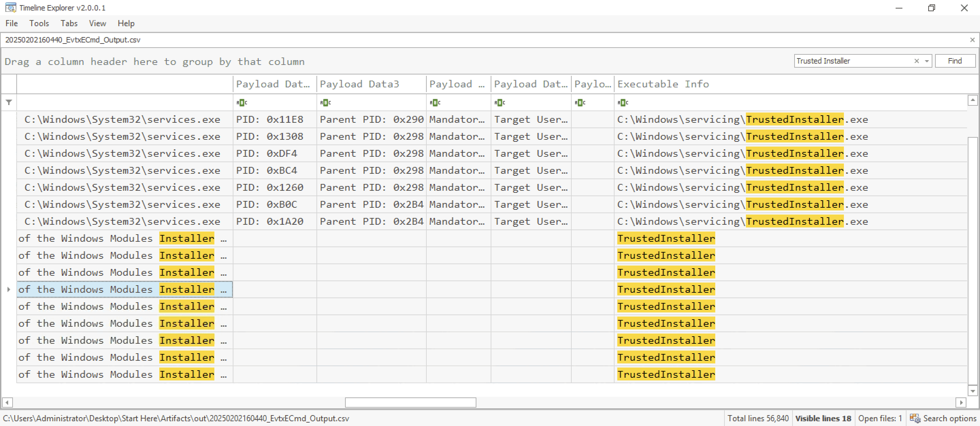Select the services.exe cell in PID 0xDF4 row

pos(125,154)
